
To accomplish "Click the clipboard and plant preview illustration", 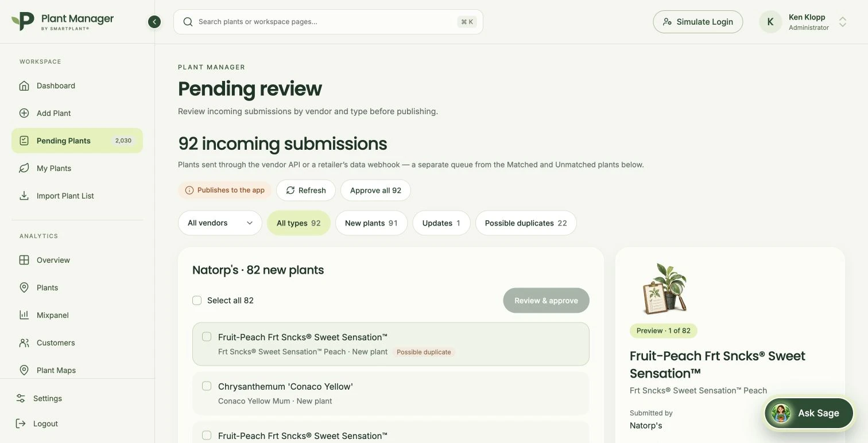I will point(664,289).
